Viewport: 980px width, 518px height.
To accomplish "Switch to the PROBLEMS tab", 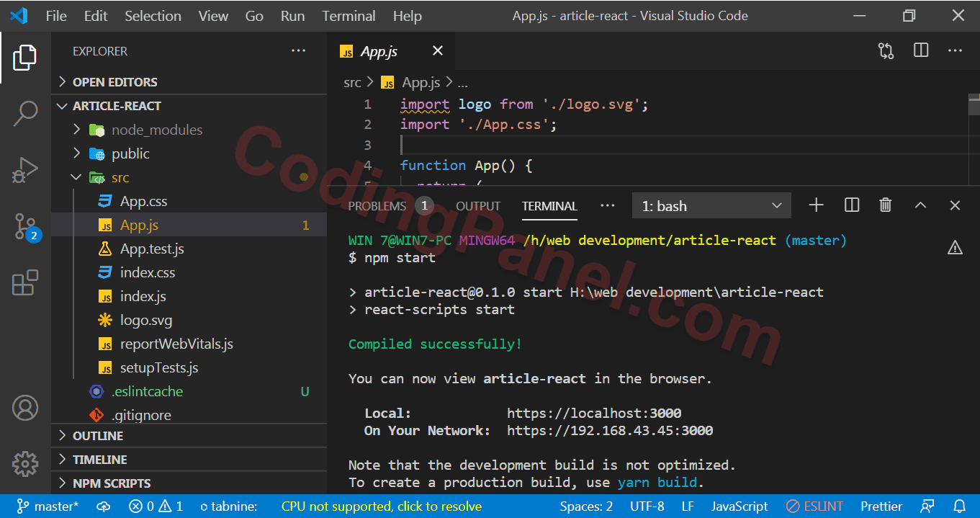I will pos(377,206).
